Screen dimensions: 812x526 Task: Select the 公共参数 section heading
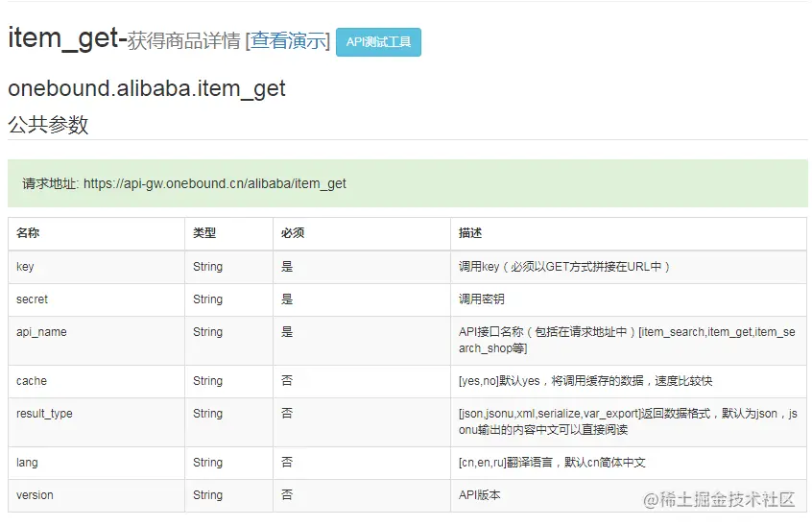[x=48, y=124]
